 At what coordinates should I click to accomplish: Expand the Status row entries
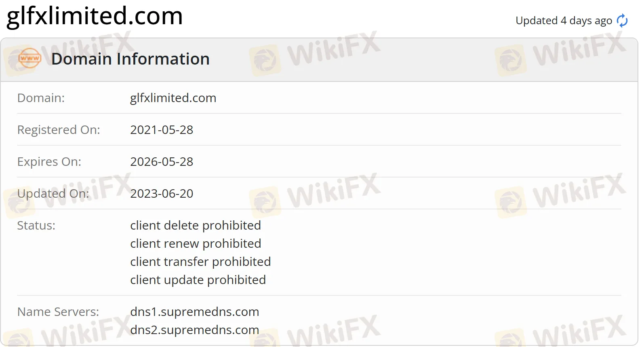(x=36, y=225)
